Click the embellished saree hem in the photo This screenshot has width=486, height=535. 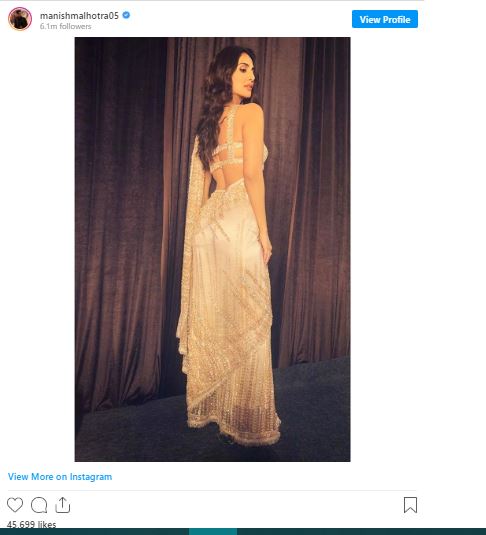tap(235, 433)
